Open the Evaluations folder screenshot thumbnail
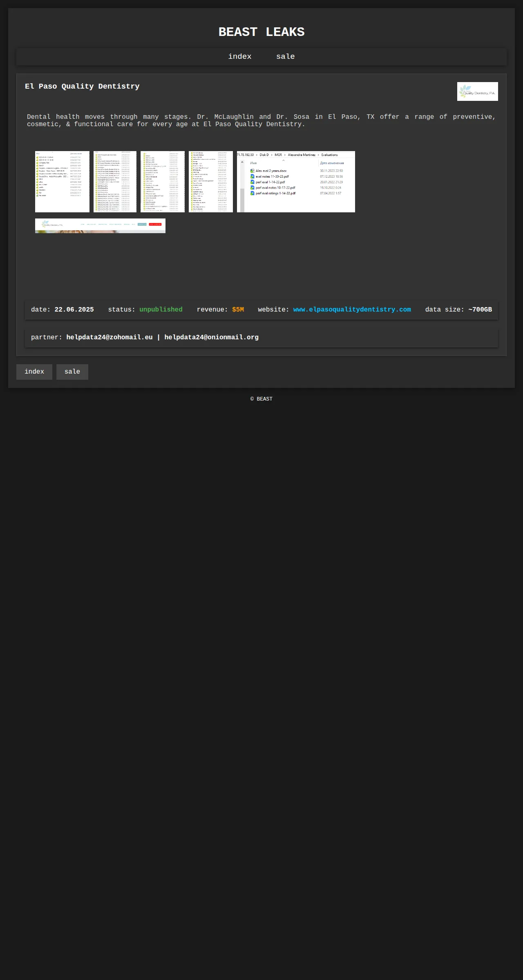 pos(296,182)
